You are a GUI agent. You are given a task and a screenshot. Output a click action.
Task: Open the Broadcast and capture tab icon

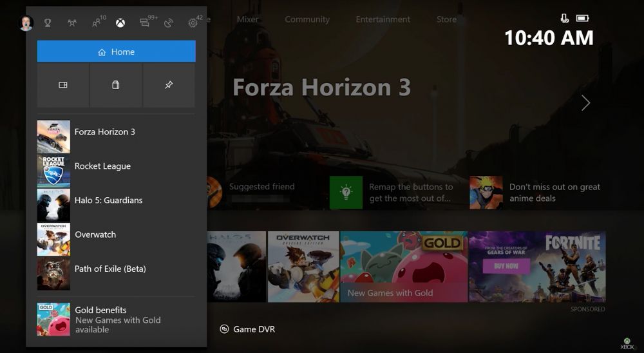click(x=168, y=23)
